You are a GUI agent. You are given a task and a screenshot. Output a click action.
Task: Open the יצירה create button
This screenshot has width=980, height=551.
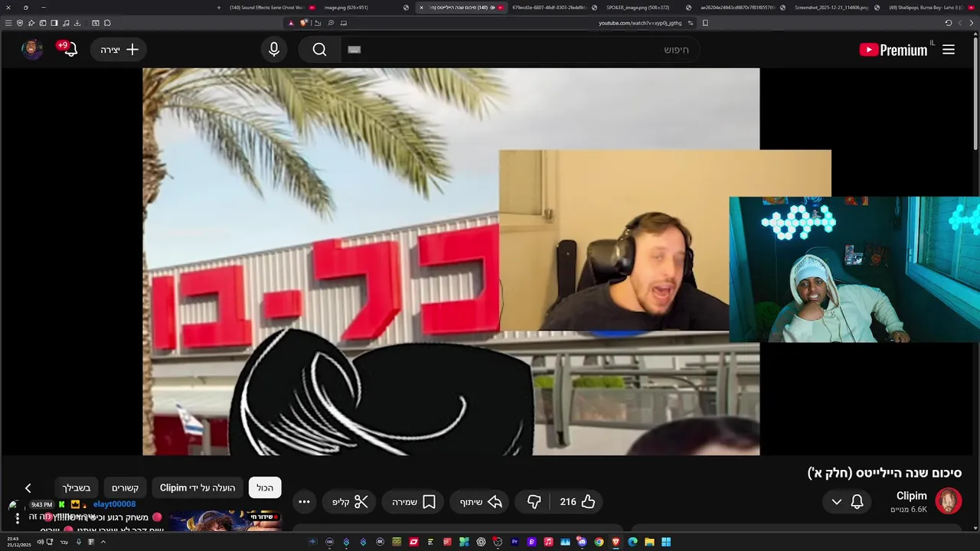(x=119, y=50)
